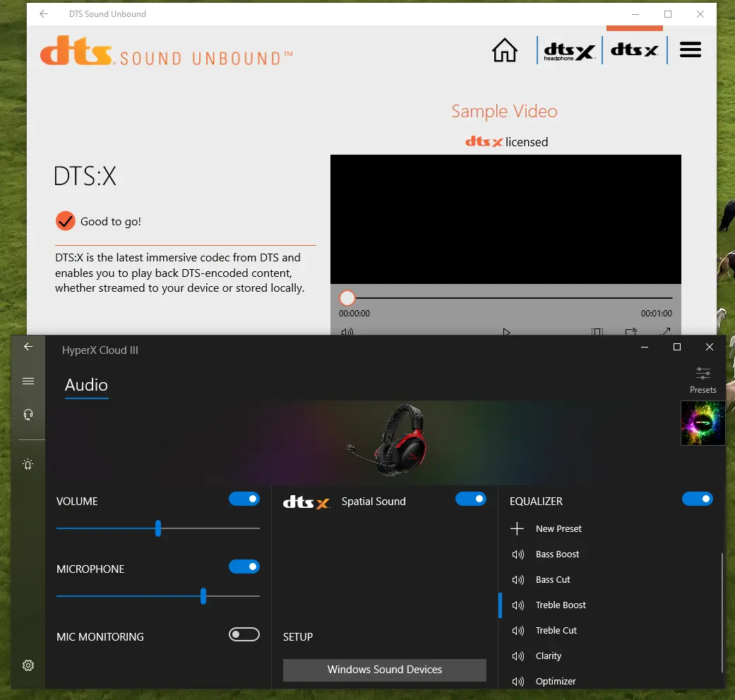Image resolution: width=735 pixels, height=700 pixels.
Task: Minimize the HyperX Cloud III window
Action: [645, 347]
